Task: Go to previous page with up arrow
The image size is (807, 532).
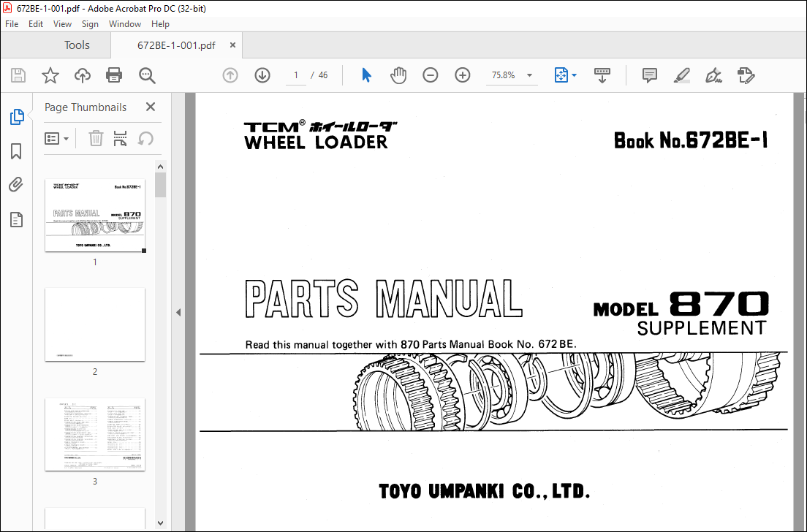Action: coord(230,75)
